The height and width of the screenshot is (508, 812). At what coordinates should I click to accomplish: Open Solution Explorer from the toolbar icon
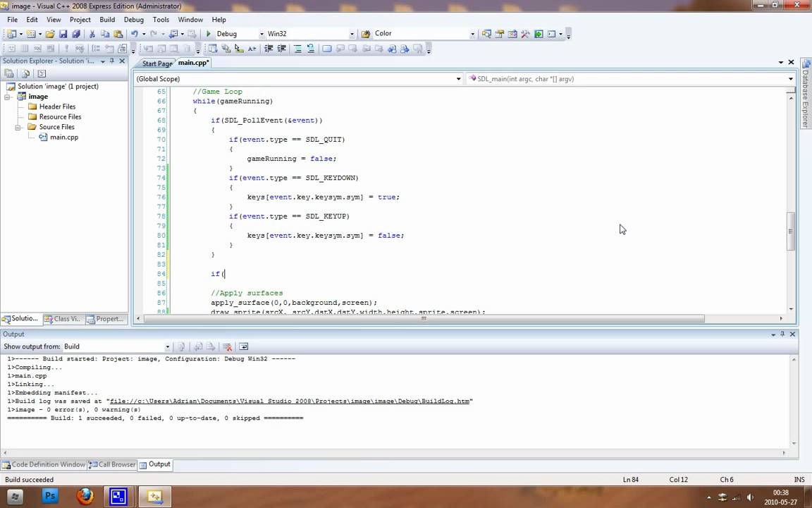(x=486, y=34)
